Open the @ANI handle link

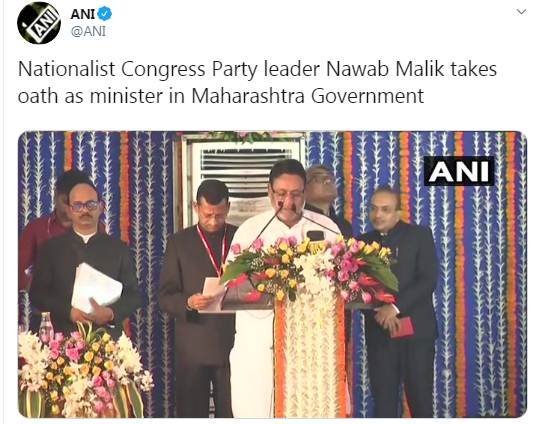pos(88,31)
